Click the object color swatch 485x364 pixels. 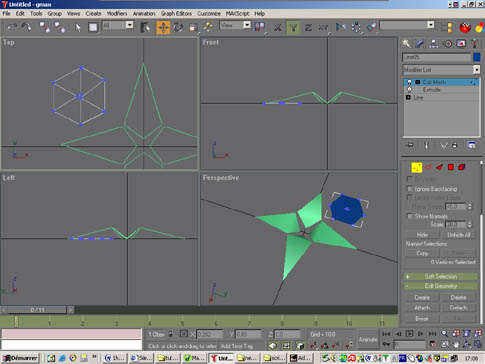tap(477, 57)
